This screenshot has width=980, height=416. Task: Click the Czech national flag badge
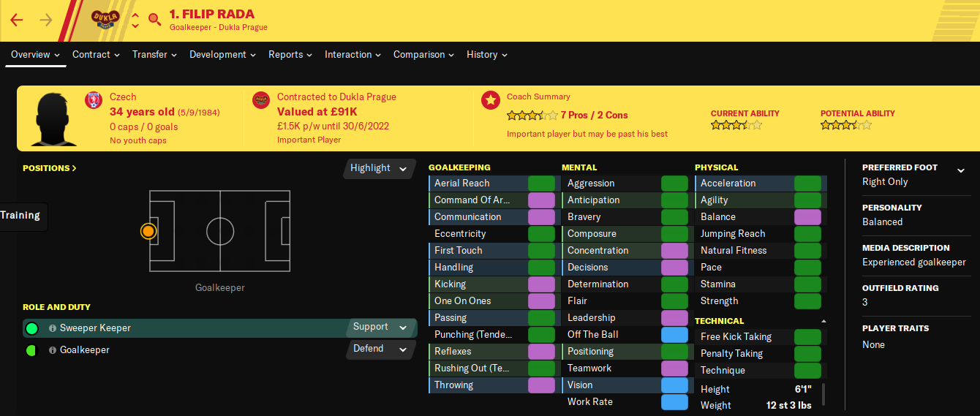(94, 100)
